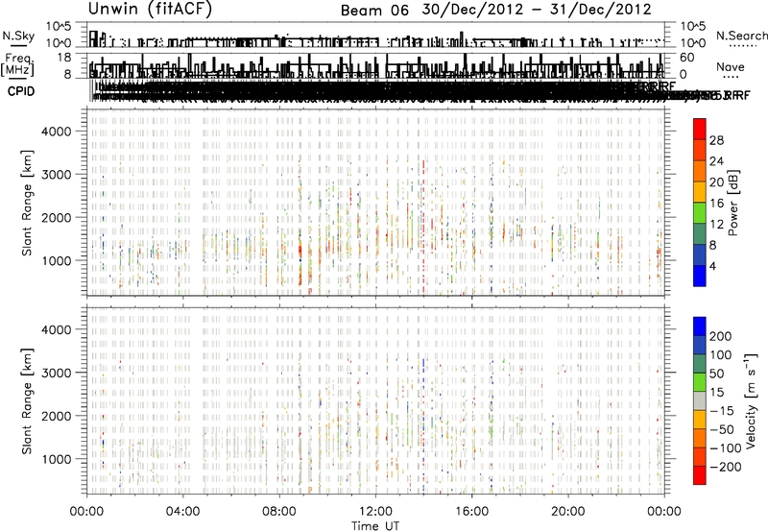
Task: Click the gray -15 to 15 Velocity colorbar segment
Action: pos(700,400)
